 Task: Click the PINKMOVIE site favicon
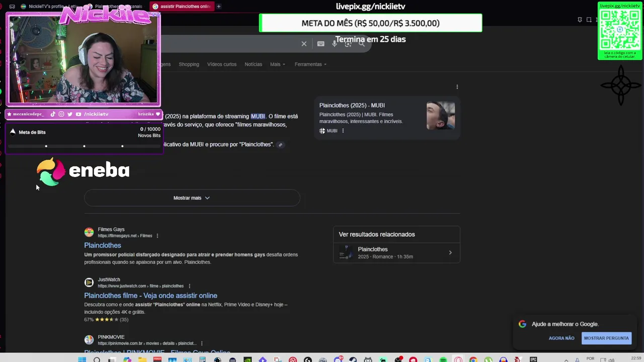click(89, 340)
